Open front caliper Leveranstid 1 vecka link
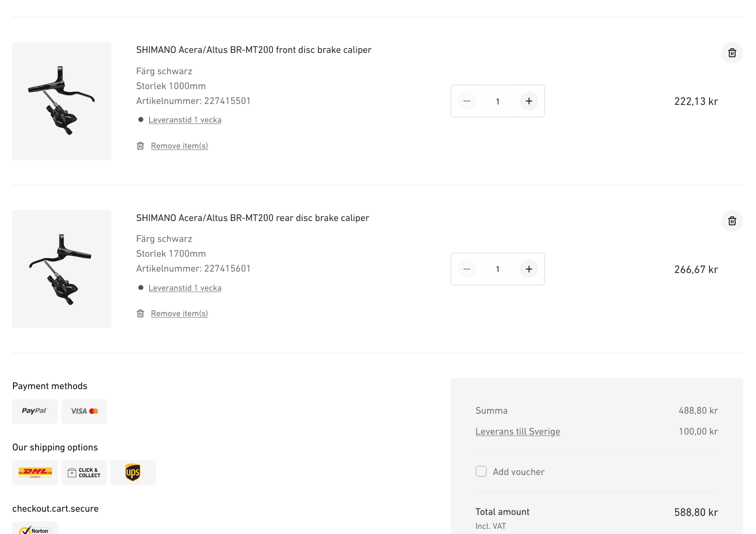Screen dimensions: 756x534 pos(185,120)
